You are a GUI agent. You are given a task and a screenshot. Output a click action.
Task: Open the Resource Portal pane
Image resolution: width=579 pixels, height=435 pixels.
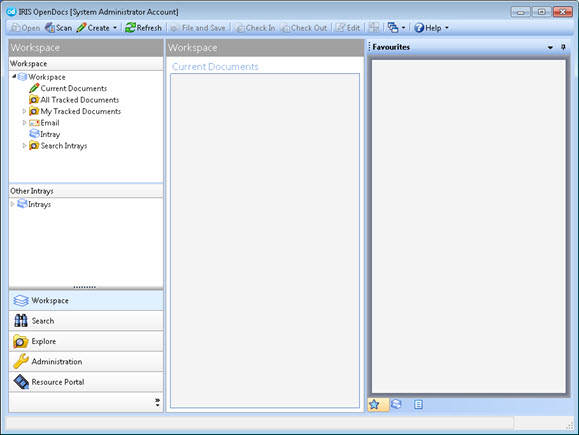(x=86, y=382)
